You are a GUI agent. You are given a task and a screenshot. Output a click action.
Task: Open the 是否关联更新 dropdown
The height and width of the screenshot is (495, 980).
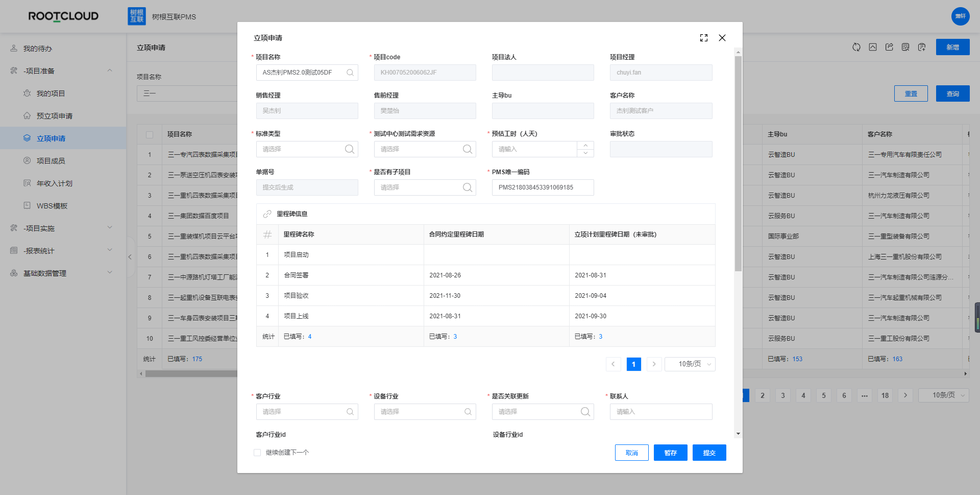click(543, 412)
